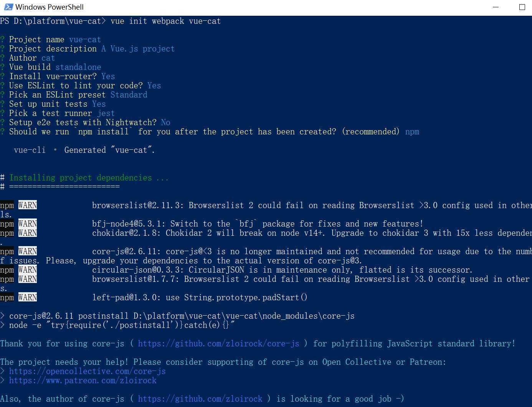Open the patreon.com/zloirock link

83,381
